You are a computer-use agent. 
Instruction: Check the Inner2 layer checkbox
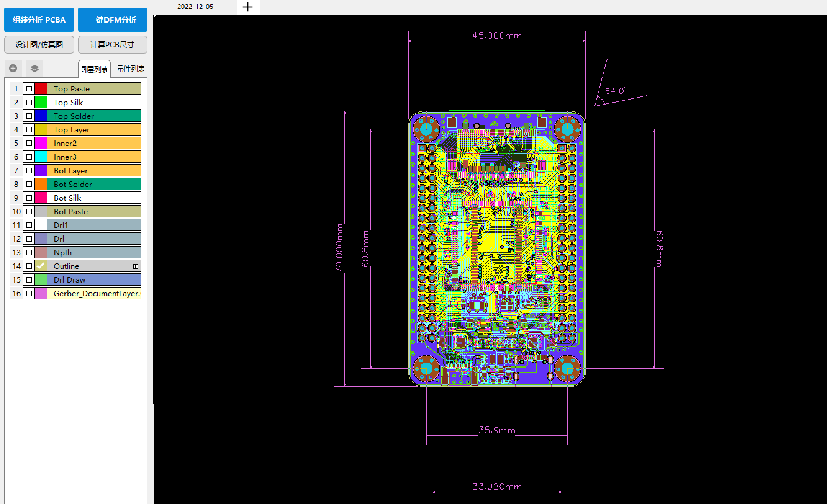29,143
